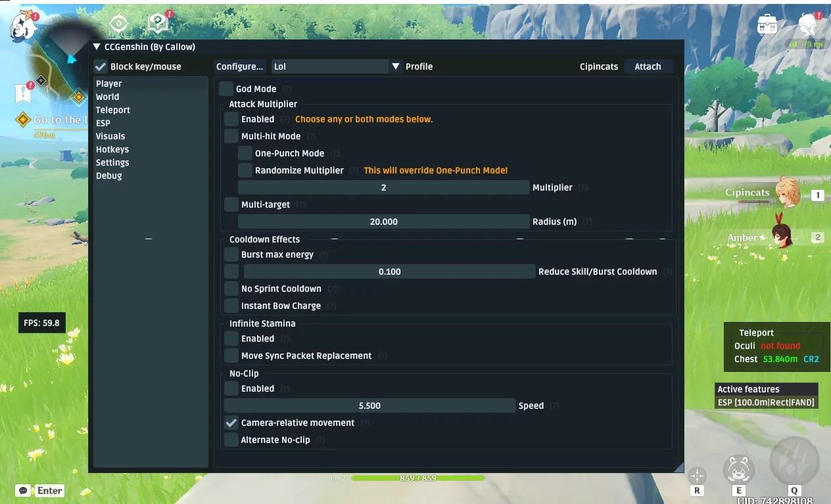831x504 pixels.
Task: Click the Amber party character portrait
Action: click(x=782, y=234)
